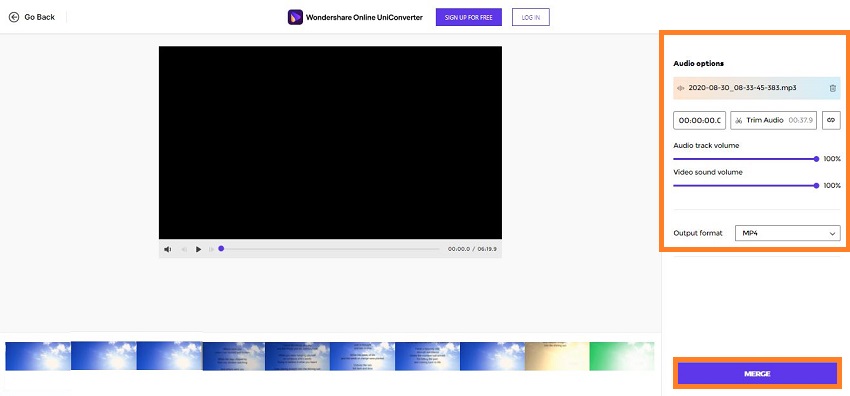
Task: Skip to the next frame
Action: 211,249
